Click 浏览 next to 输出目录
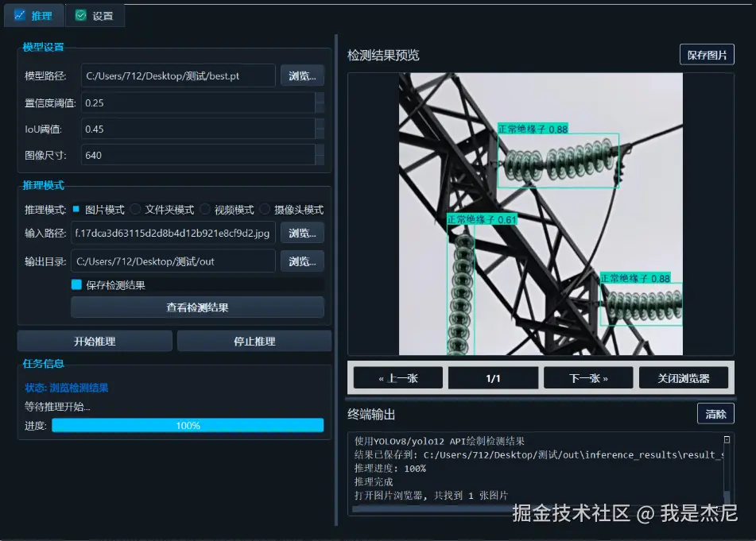 click(x=301, y=261)
